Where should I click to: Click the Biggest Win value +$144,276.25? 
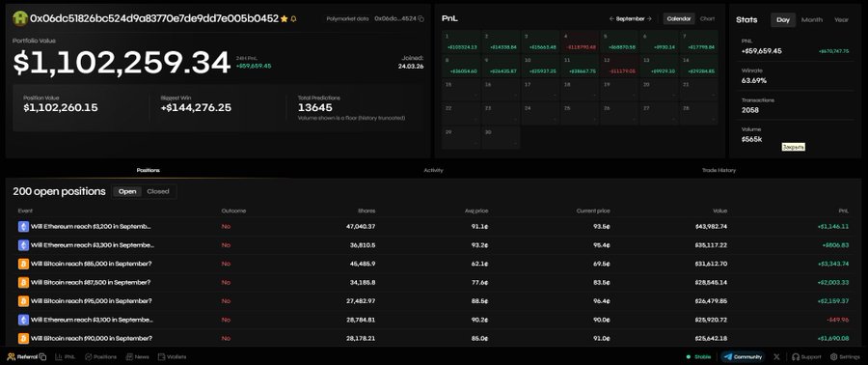(x=196, y=108)
